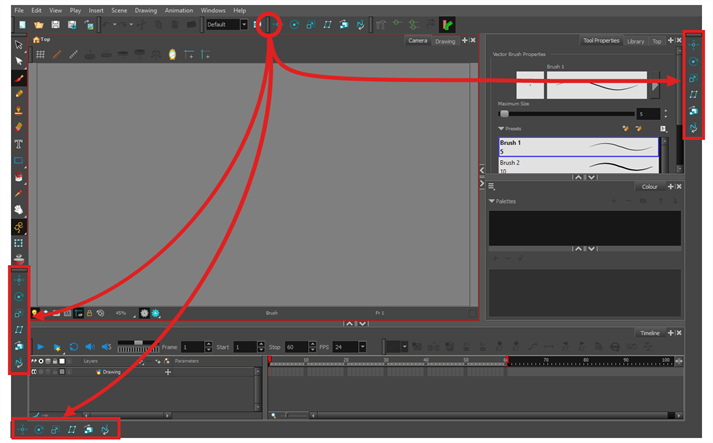Click the Open folder icon

(38, 24)
